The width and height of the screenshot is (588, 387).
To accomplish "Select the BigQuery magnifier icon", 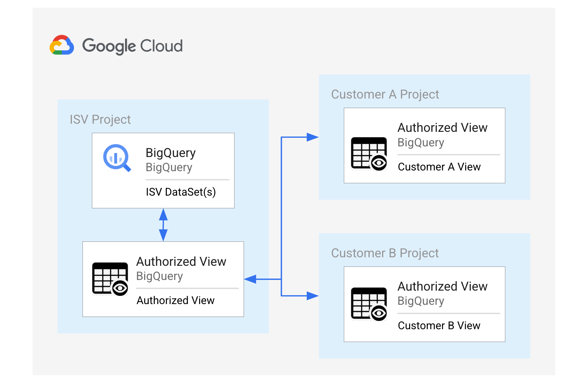I will (117, 158).
